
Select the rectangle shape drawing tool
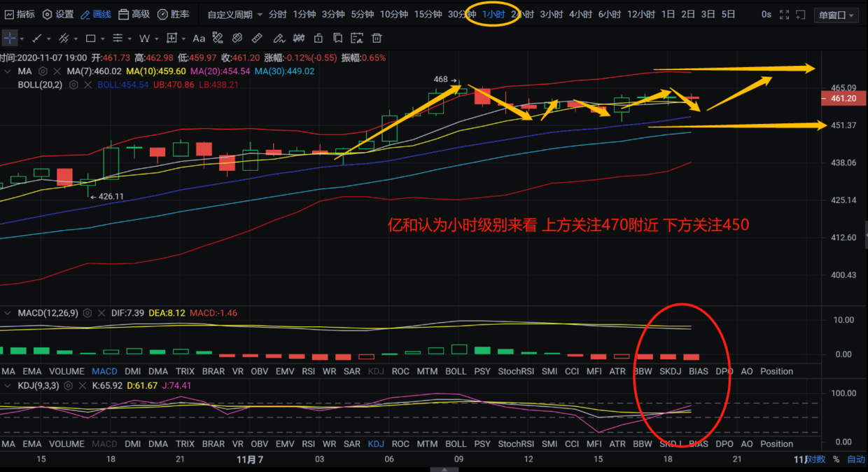coord(91,38)
